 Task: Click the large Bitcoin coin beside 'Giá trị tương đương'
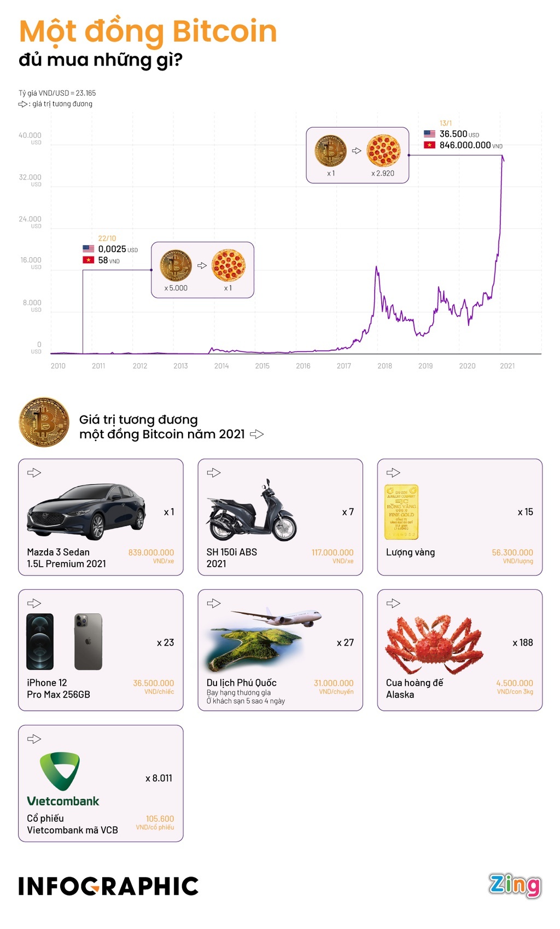[x=44, y=422]
